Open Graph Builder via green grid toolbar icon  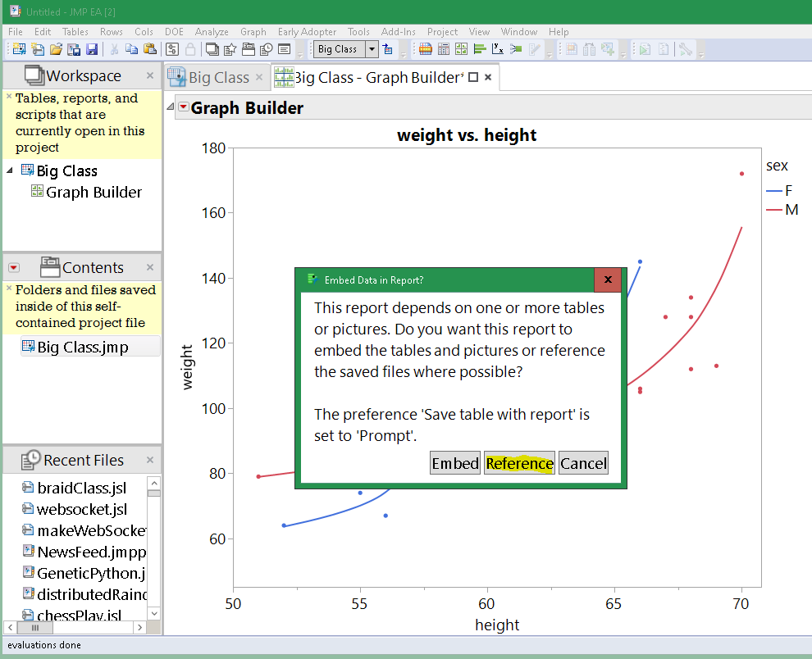point(462,50)
